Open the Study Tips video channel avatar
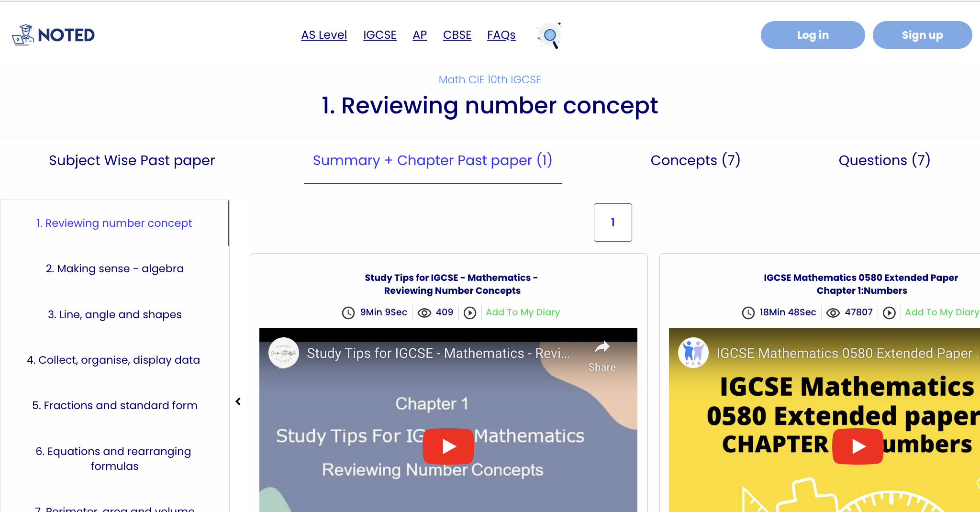The height and width of the screenshot is (512, 980). point(284,353)
